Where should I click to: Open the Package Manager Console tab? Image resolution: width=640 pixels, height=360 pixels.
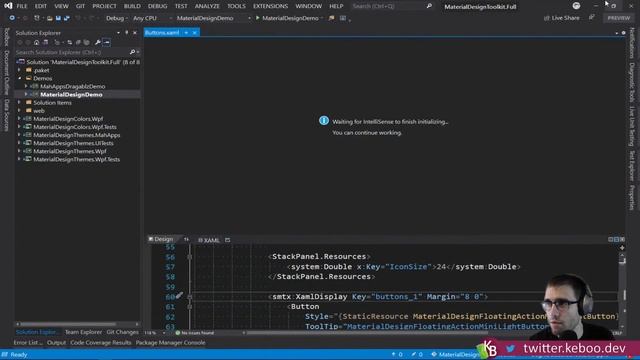(170, 343)
